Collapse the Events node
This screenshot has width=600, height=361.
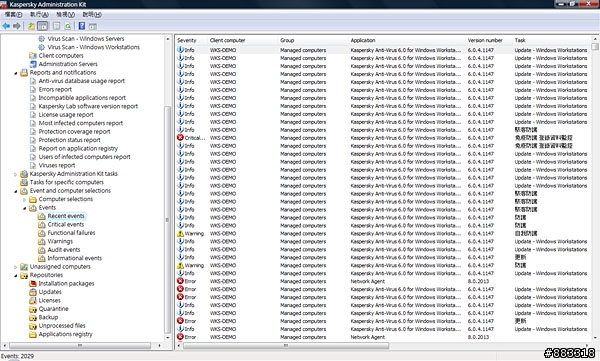coord(24,208)
